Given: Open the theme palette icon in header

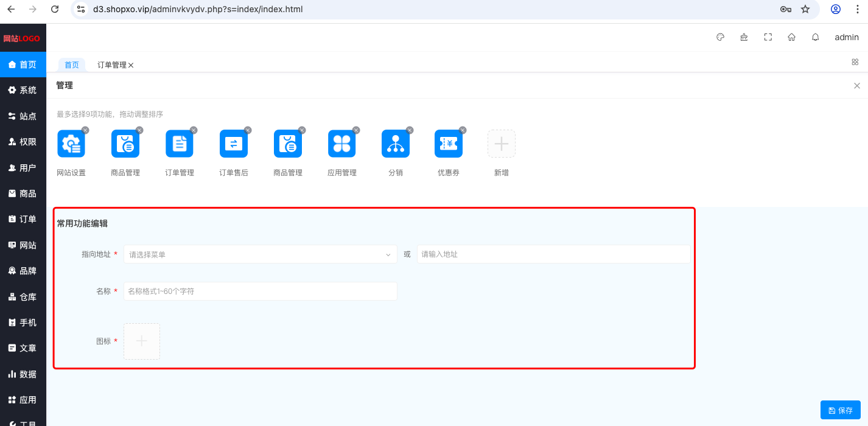Looking at the screenshot, I should [x=720, y=37].
